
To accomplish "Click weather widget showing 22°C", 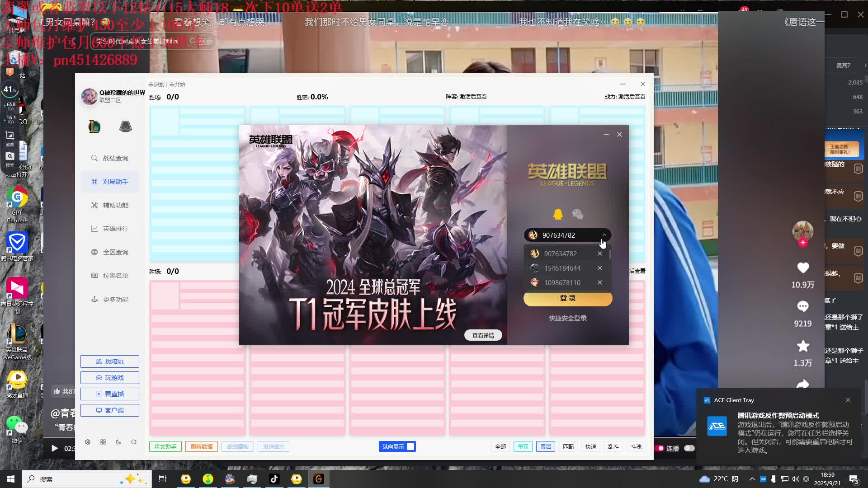I will point(719,479).
